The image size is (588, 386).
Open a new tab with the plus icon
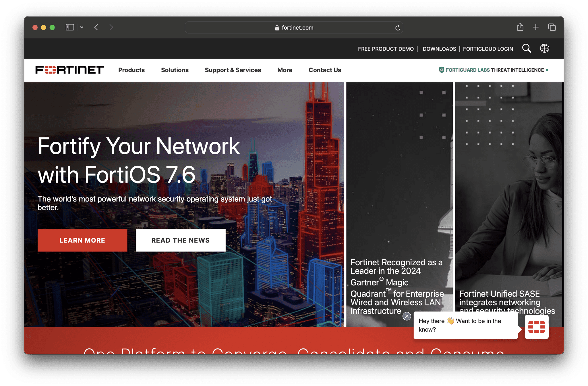[x=535, y=27]
